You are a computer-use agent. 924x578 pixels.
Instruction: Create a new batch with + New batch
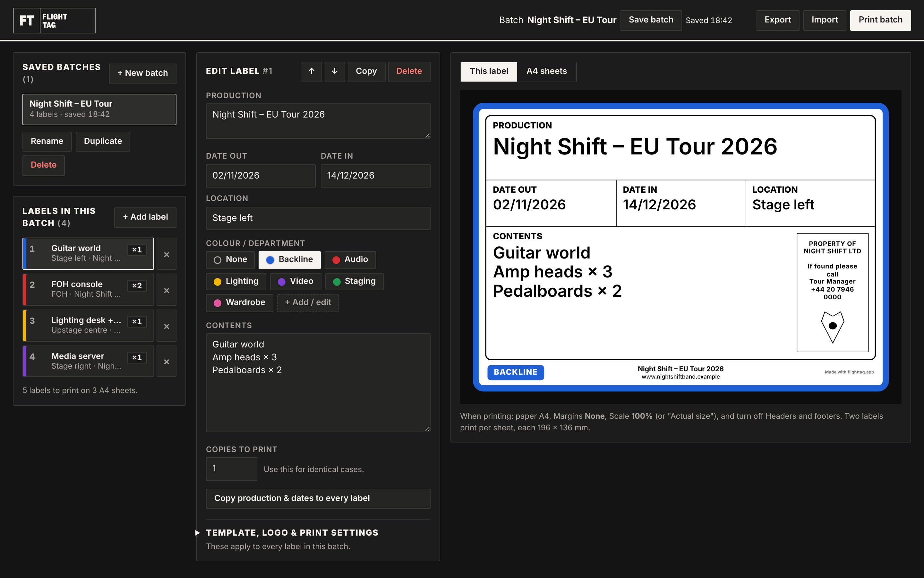point(142,74)
